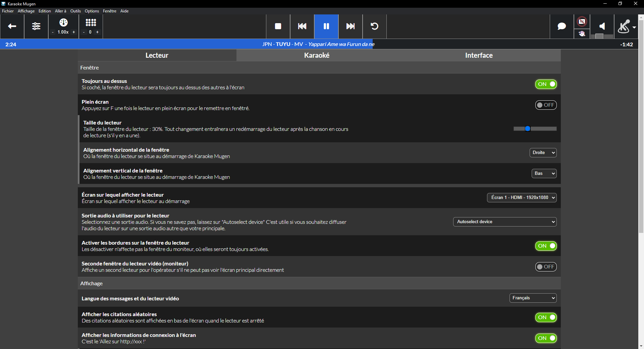Adjust the Taille du lecteur slider
Screen dimensions: 644x349
(x=535, y=129)
